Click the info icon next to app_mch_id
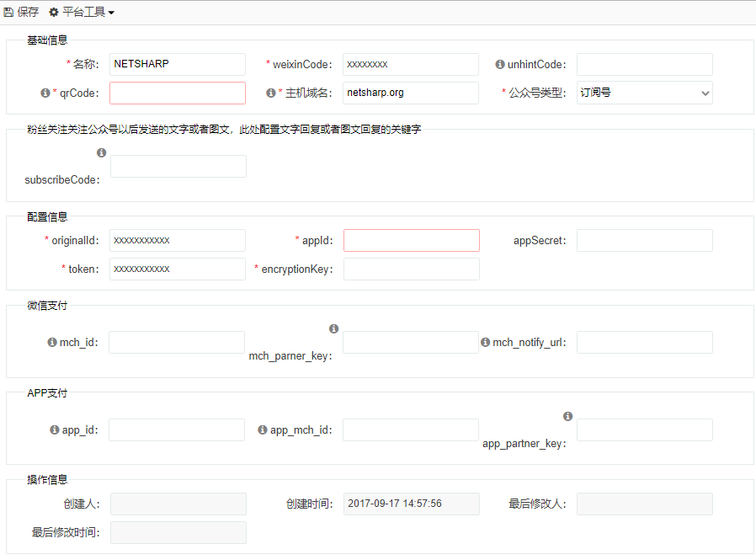The image size is (756, 560). (263, 429)
